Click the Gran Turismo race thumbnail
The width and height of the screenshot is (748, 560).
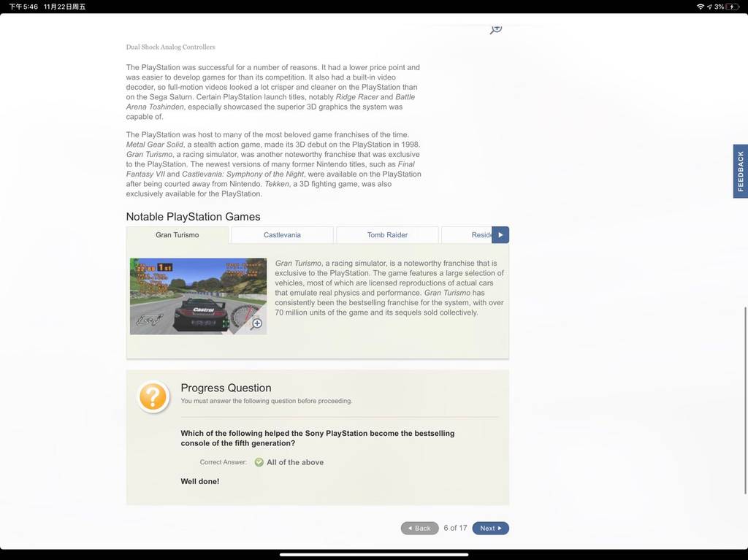(198, 296)
